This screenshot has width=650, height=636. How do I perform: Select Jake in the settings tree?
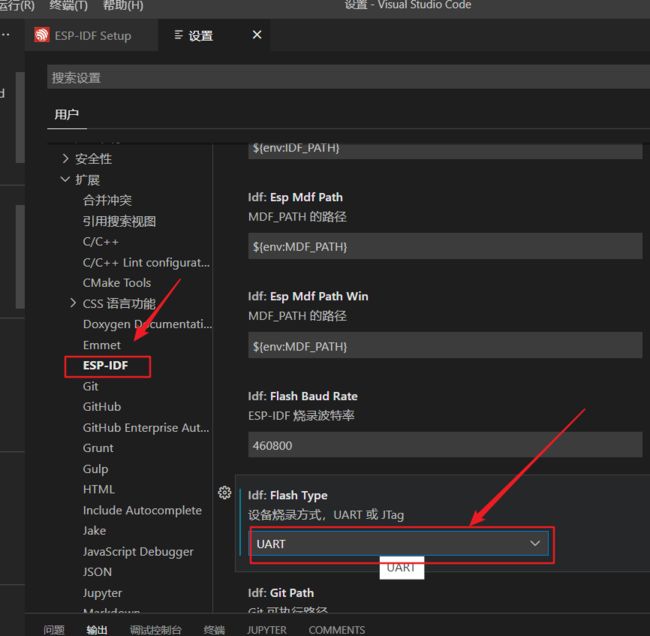tap(94, 531)
